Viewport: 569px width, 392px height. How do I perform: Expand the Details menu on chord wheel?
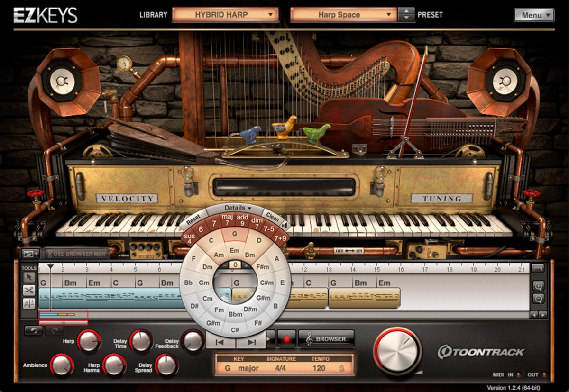(238, 208)
